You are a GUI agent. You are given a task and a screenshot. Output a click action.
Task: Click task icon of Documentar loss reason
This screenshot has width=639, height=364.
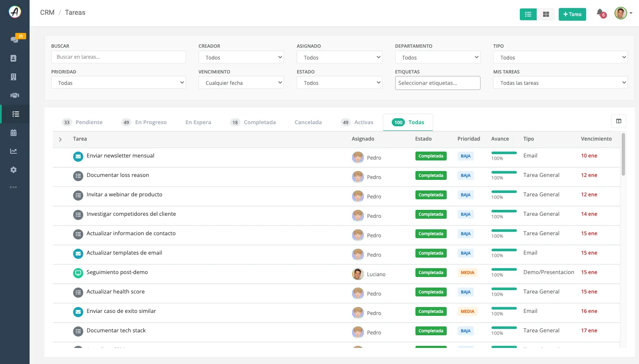pos(78,176)
